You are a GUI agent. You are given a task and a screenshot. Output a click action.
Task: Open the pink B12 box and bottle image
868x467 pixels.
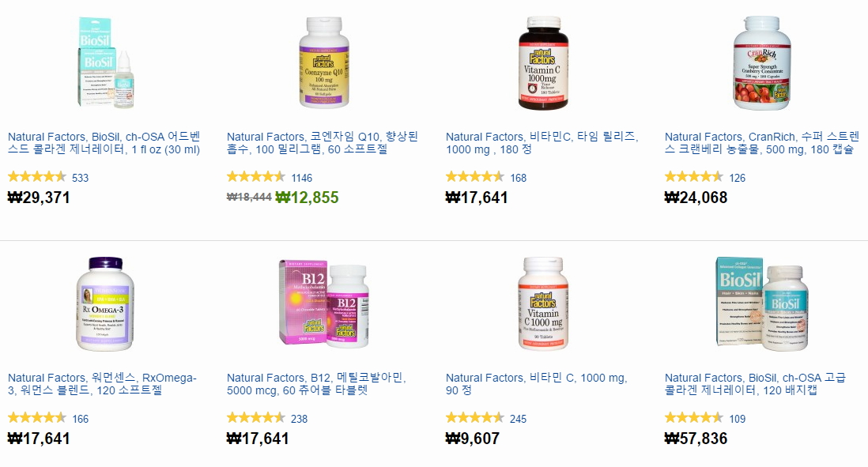click(324, 303)
